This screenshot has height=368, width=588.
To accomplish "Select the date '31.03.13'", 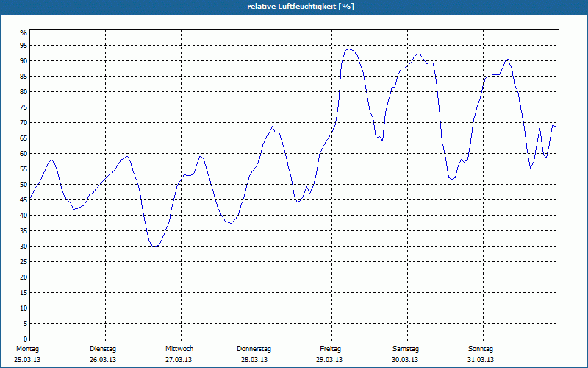I will [x=481, y=360].
